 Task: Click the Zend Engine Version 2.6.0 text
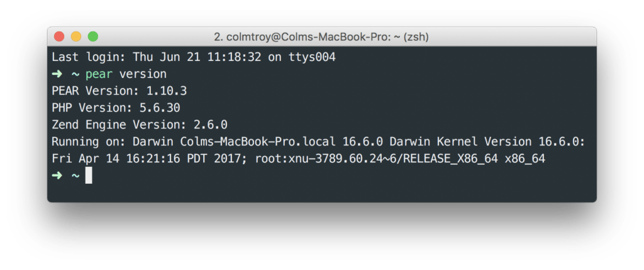(140, 125)
